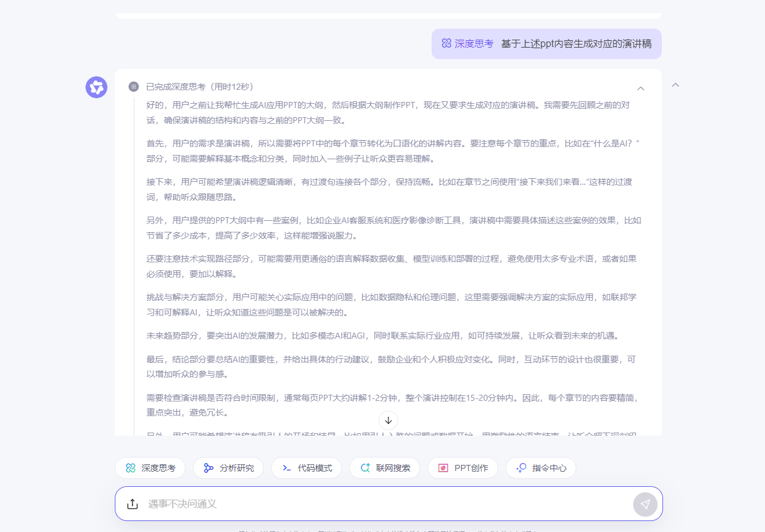This screenshot has height=532, width=765.
Task: Click the status icon beside 已完成深度思考
Action: tap(132, 87)
